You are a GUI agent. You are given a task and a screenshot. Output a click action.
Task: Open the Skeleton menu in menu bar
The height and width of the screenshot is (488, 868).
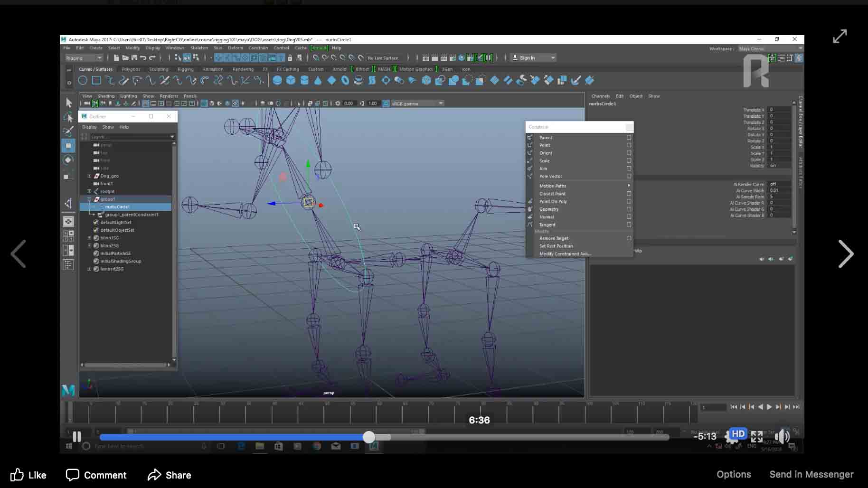(x=199, y=48)
